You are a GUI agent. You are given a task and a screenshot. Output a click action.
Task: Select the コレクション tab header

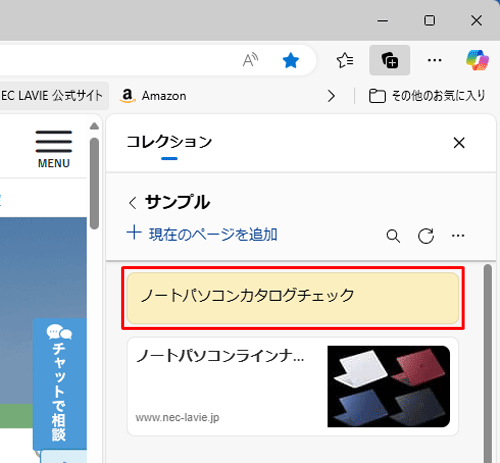169,142
